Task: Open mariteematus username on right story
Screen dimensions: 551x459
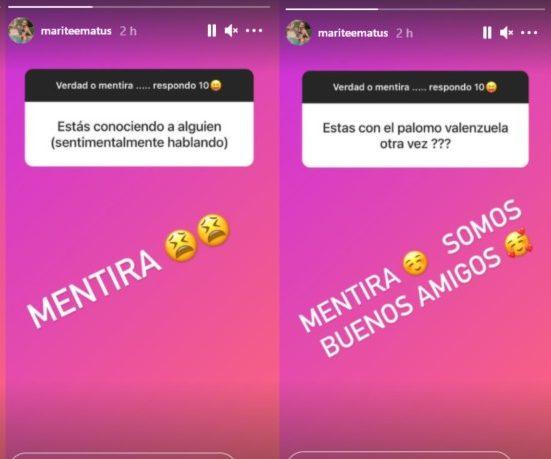Action: tap(353, 33)
